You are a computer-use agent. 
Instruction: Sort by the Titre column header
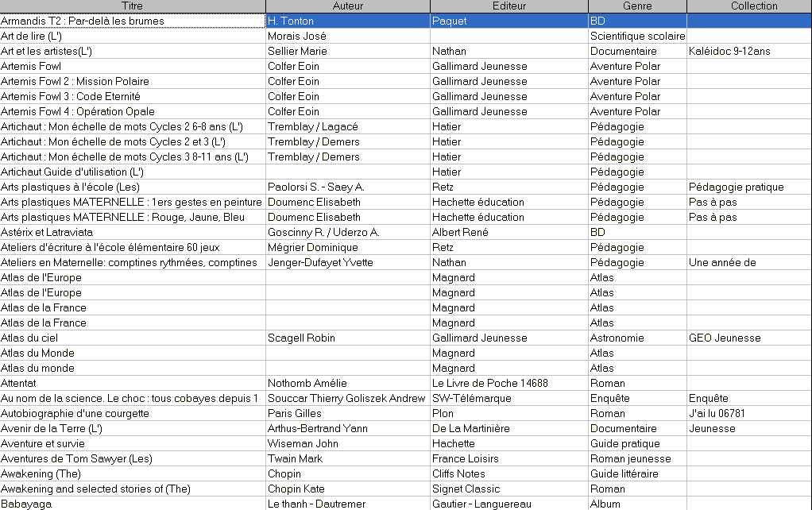(x=133, y=6)
